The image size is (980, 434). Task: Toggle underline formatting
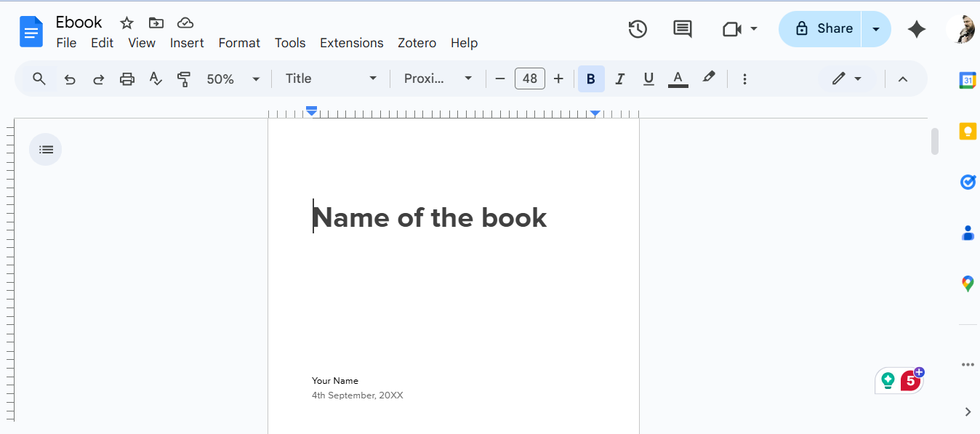pyautogui.click(x=648, y=78)
